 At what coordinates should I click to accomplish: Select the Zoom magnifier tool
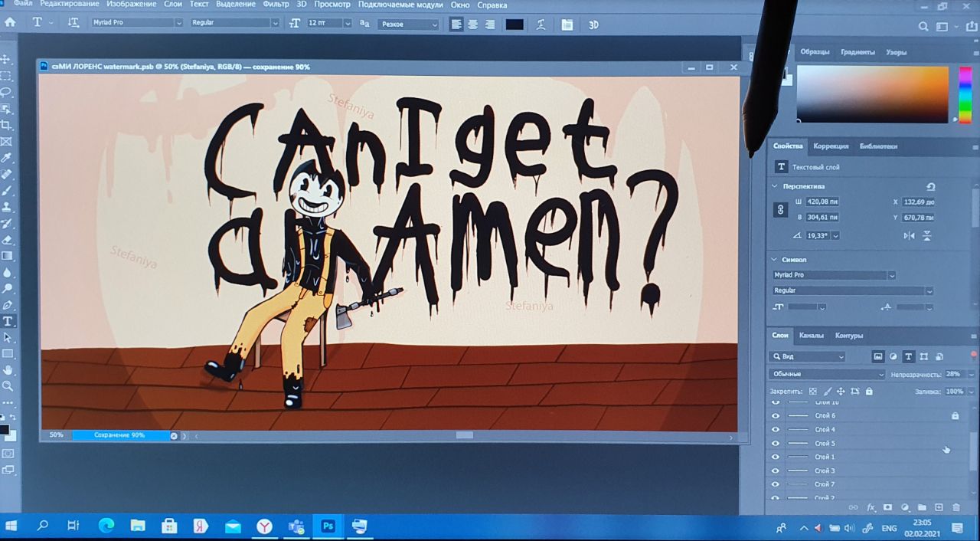click(x=8, y=386)
